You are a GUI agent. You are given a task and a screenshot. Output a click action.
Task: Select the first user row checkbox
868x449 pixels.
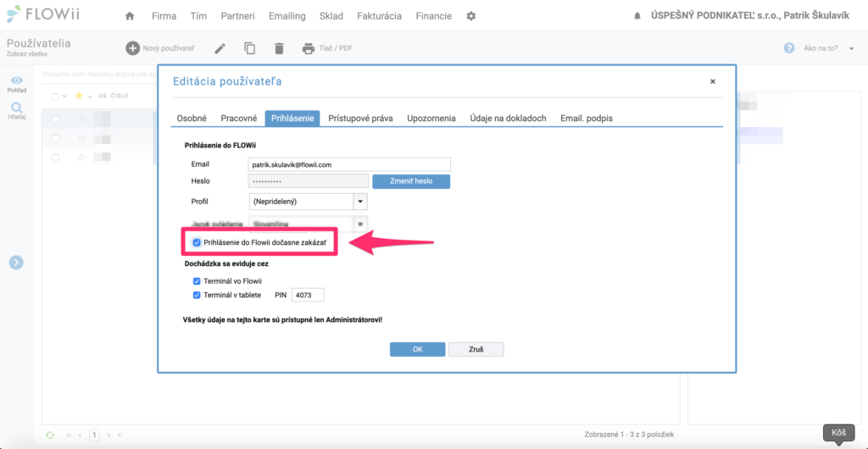pos(55,119)
